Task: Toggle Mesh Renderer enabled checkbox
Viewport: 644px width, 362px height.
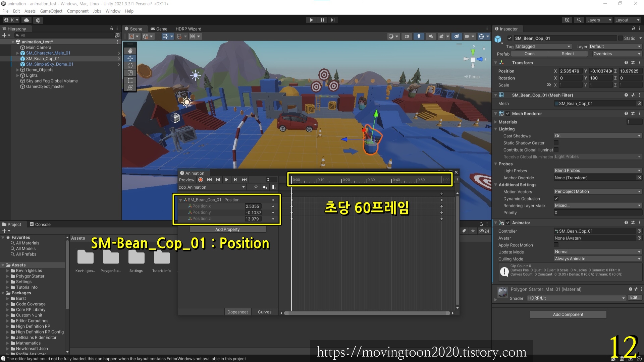Action: (x=508, y=114)
